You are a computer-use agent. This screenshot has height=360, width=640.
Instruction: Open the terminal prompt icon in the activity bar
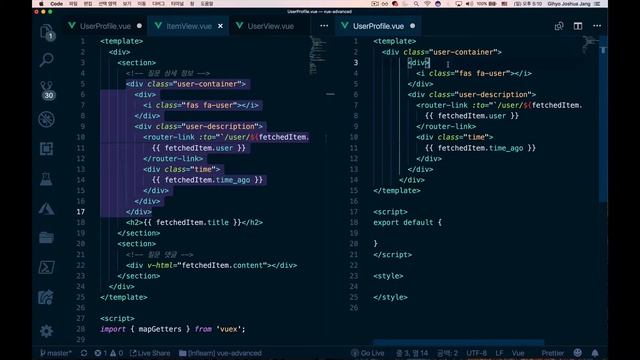(x=46, y=267)
